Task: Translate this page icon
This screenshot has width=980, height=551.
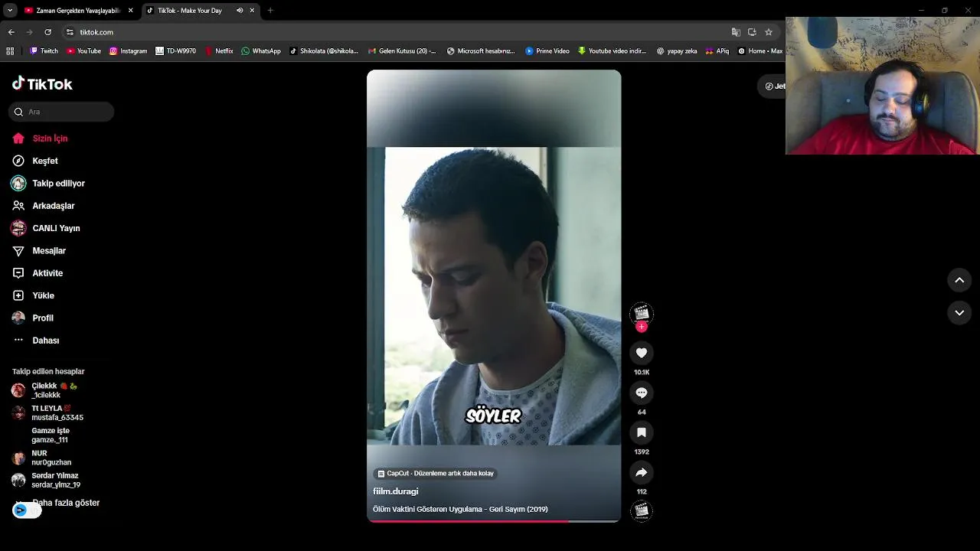Action: tap(736, 32)
